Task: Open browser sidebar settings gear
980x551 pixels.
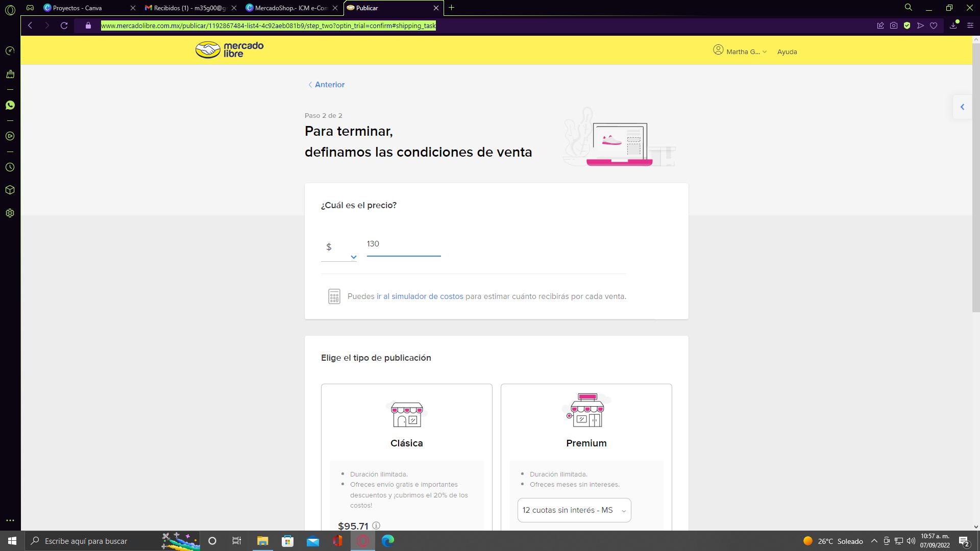Action: (10, 213)
